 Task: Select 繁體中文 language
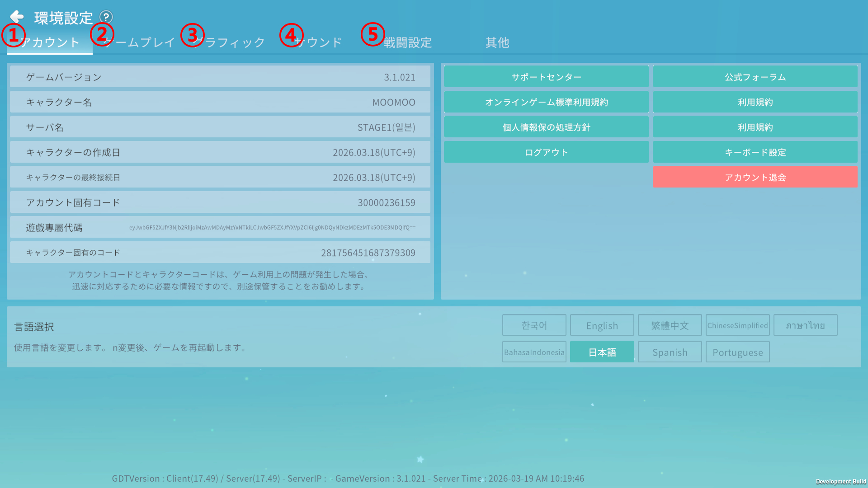pos(670,325)
